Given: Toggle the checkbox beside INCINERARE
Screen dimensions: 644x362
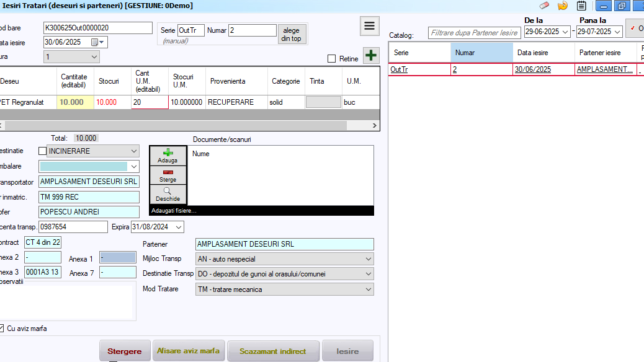Looking at the screenshot, I should (x=42, y=151).
